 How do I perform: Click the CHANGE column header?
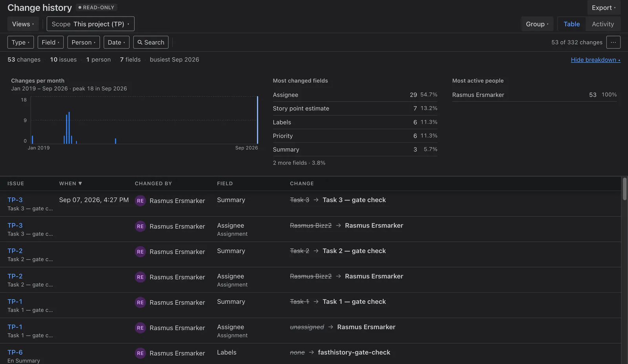tap(302, 184)
